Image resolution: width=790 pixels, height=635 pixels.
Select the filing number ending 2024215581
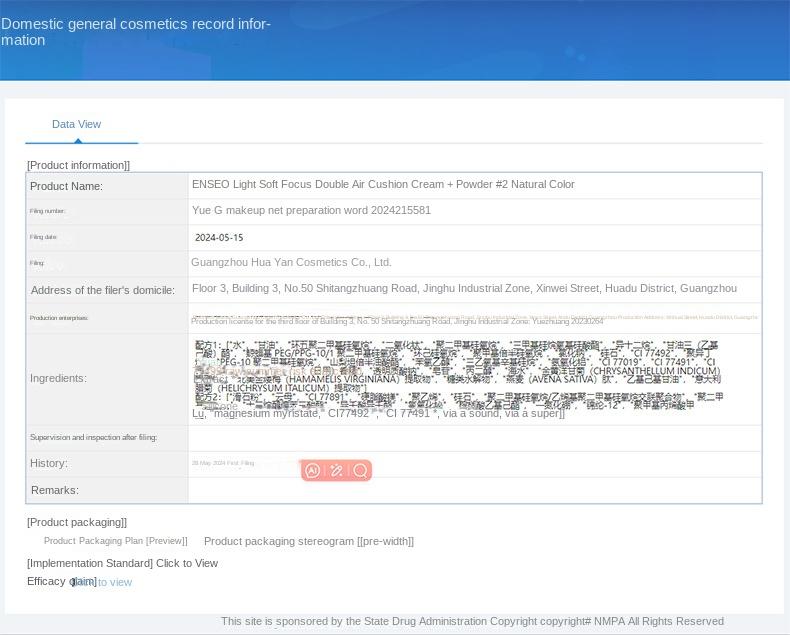tap(311, 211)
